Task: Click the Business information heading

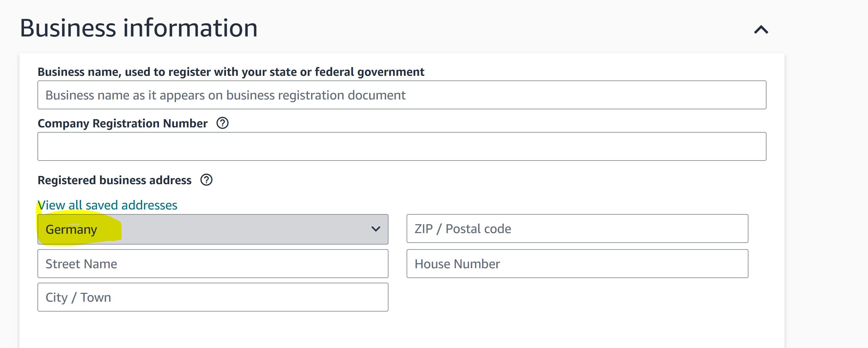Action: (139, 28)
